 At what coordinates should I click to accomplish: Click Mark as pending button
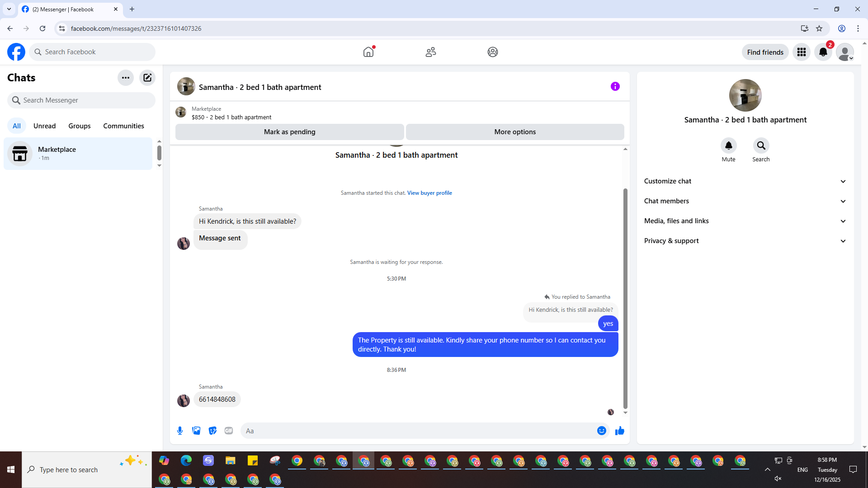pyautogui.click(x=289, y=132)
